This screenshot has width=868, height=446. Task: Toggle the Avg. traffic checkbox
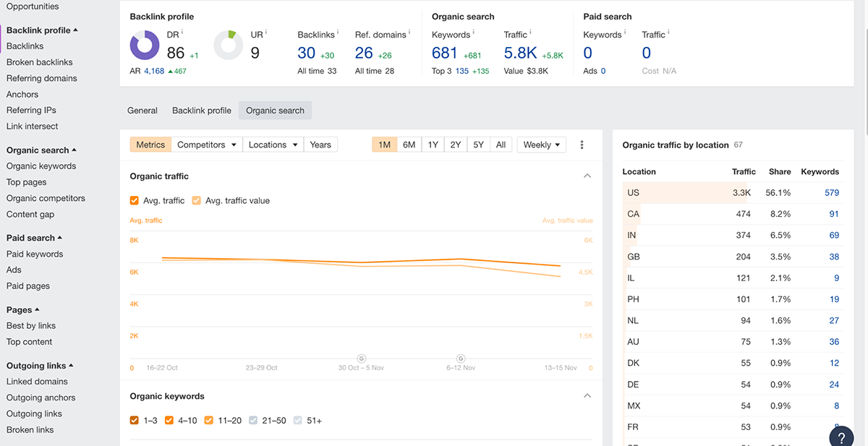135,200
